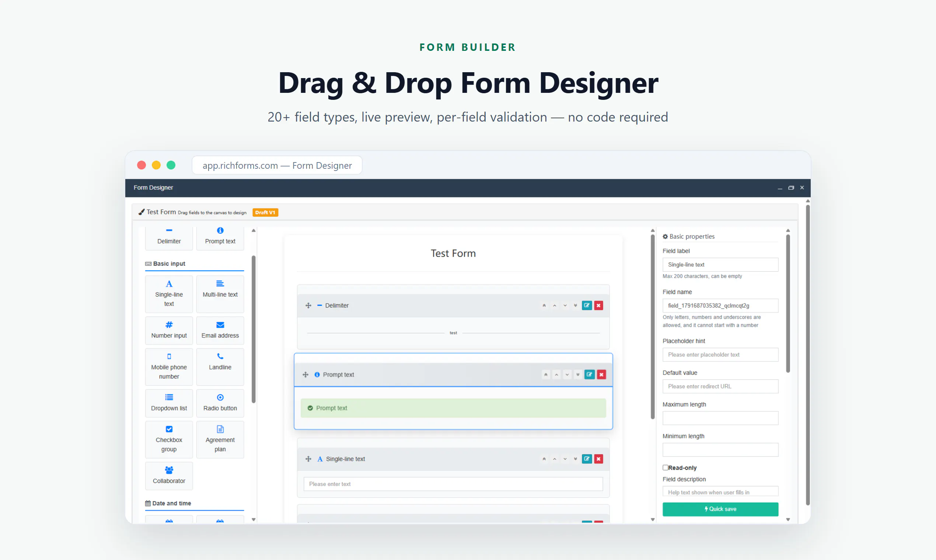Image resolution: width=936 pixels, height=560 pixels.
Task: Click the Quick save button
Action: point(720,509)
